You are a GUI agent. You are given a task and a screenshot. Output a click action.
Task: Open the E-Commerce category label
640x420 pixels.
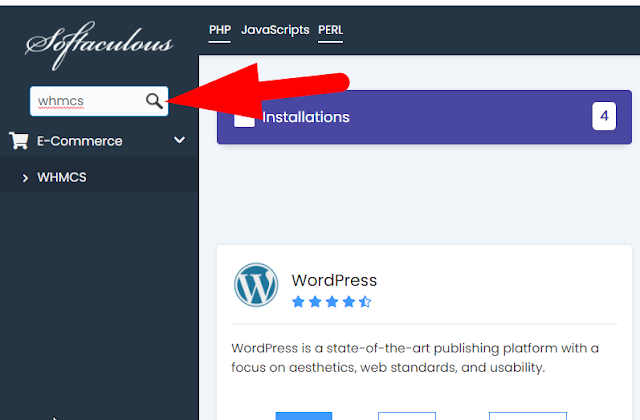pos(80,141)
